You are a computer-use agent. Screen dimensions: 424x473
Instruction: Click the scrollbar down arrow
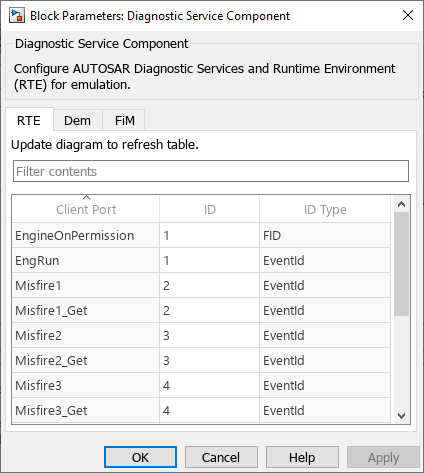[x=401, y=416]
